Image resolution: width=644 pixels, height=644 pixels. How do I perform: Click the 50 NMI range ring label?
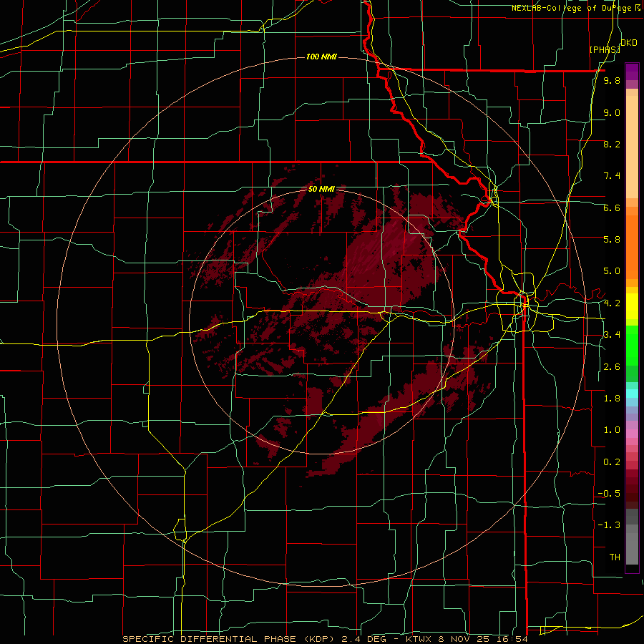click(321, 189)
